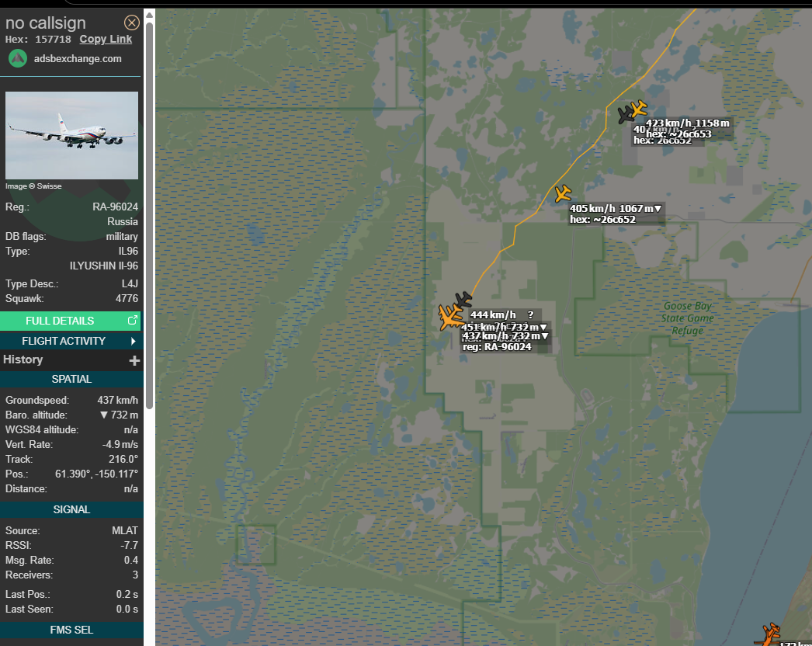812x646 pixels.
Task: Click the Source value MLAT
Action: pos(125,531)
